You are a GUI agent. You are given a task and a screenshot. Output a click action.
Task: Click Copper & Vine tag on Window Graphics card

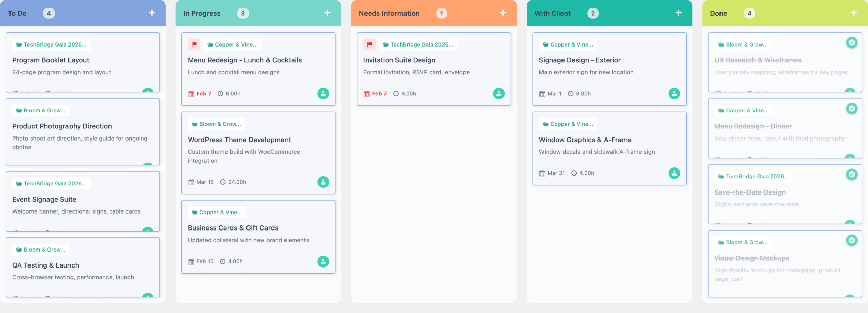pos(568,124)
